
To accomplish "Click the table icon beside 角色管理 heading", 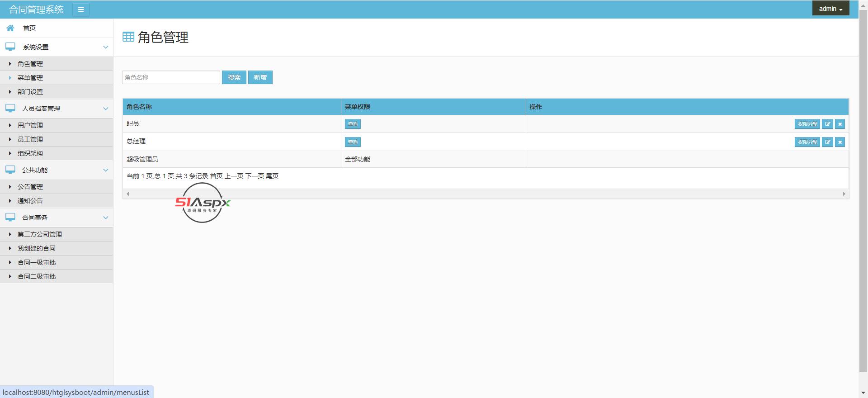I will point(128,37).
